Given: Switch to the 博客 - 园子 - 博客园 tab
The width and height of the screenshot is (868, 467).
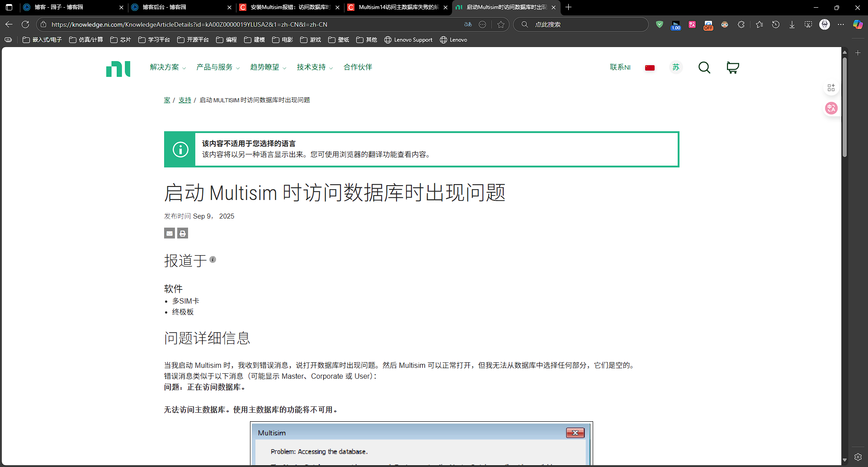Looking at the screenshot, I should coord(73,7).
